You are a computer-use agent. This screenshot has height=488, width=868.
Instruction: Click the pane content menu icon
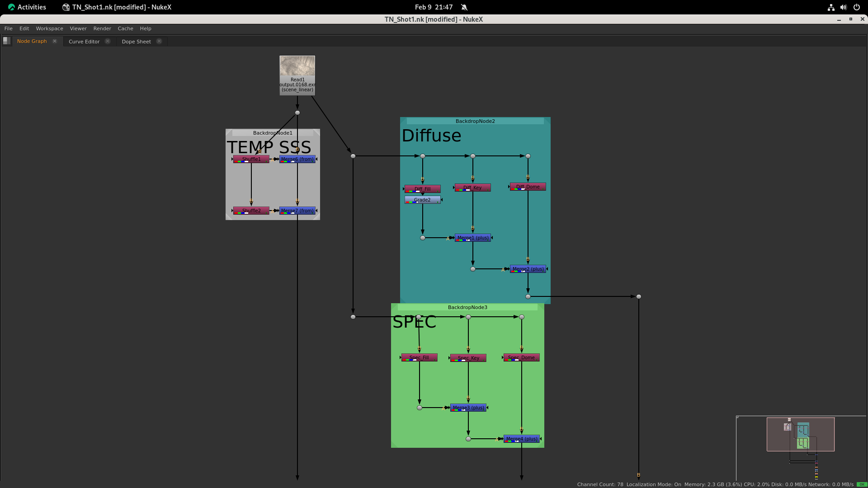pos(6,41)
